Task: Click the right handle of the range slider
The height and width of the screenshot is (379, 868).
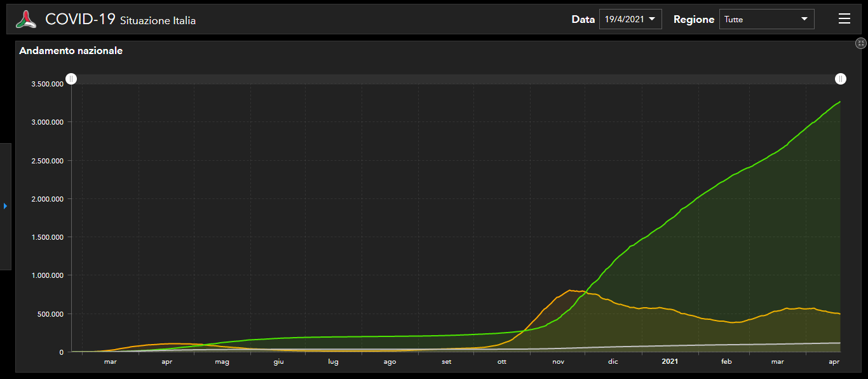Action: pos(840,79)
